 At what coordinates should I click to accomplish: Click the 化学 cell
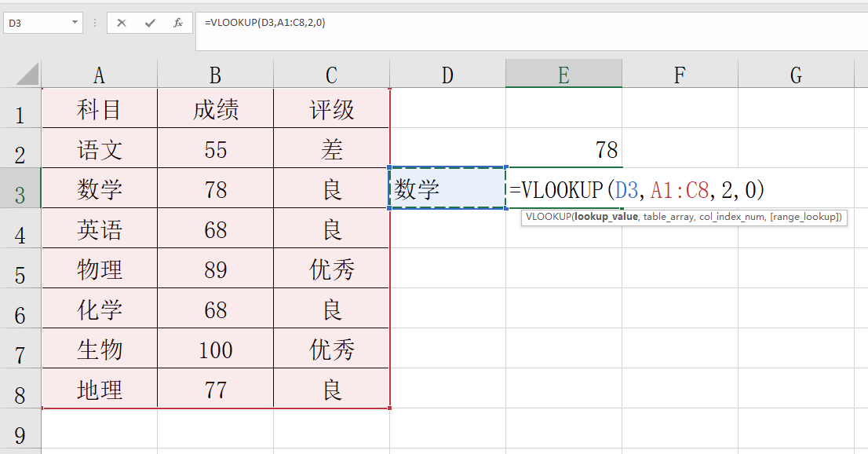click(100, 308)
